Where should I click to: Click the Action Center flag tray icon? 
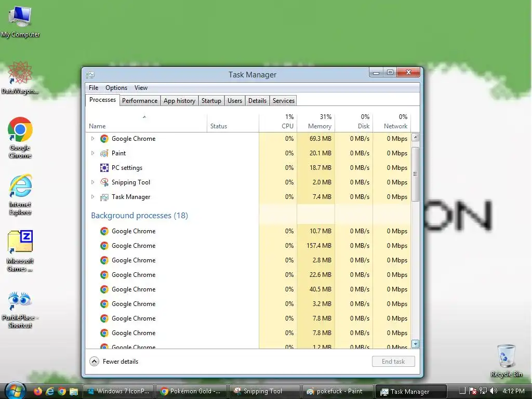(x=473, y=391)
